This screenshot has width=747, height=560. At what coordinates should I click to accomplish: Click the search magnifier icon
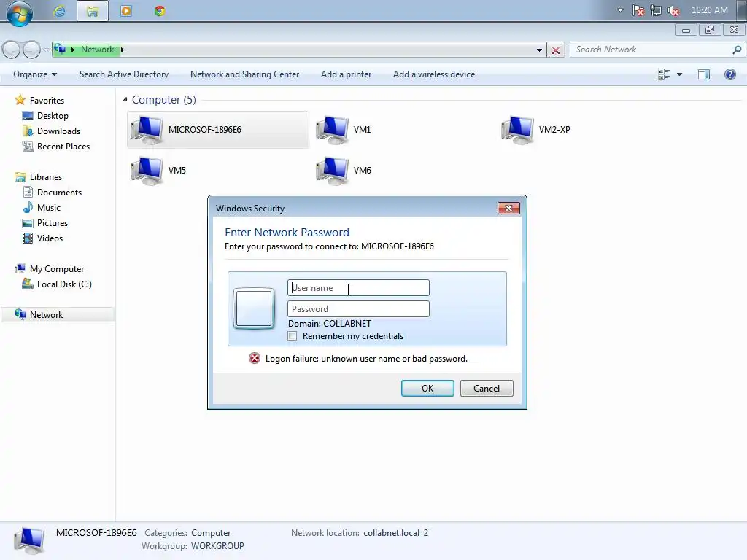click(737, 50)
